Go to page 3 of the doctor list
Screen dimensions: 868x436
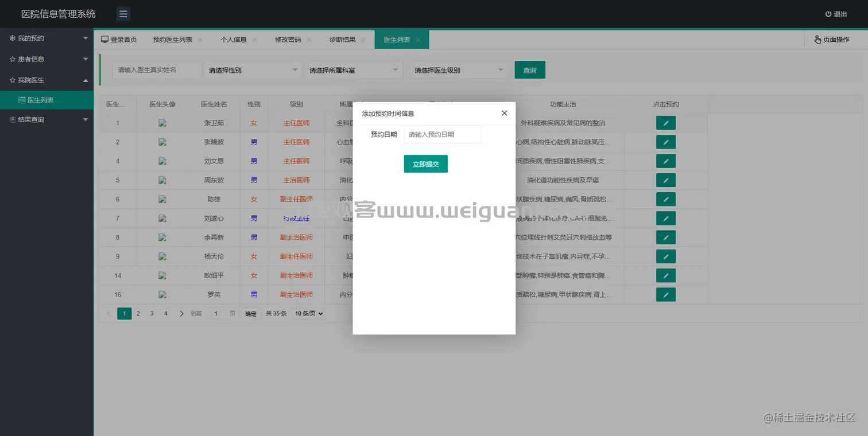[152, 314]
